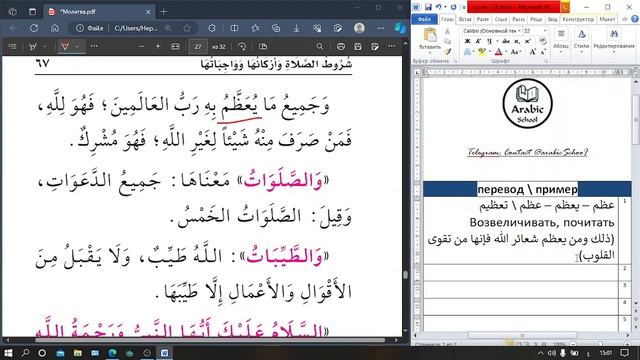
Task: Switch to Конструктор ribbon tab
Action: tap(578, 19)
